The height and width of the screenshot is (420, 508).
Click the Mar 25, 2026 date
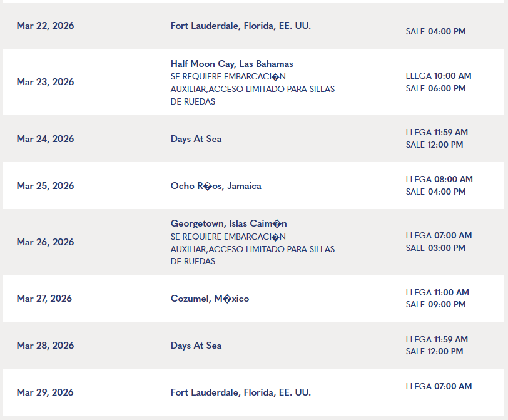pos(45,186)
